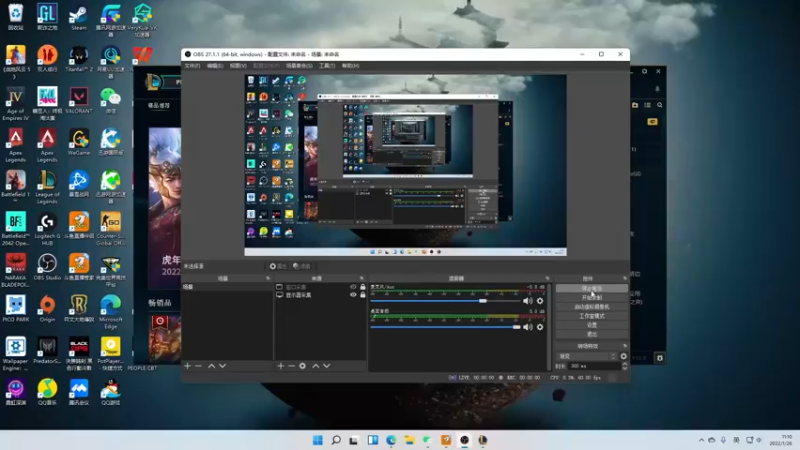Pop out the scenes dock panel

tap(268, 279)
